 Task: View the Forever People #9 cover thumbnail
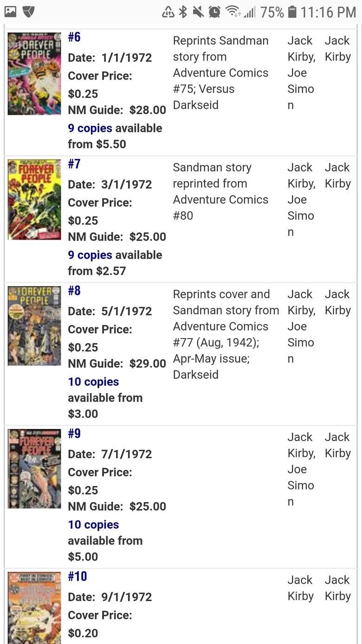click(34, 468)
